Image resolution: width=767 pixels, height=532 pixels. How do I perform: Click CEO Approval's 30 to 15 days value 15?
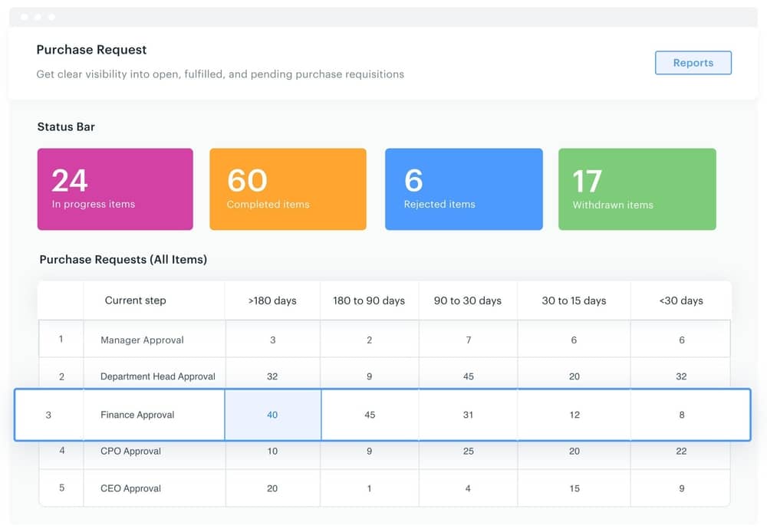click(x=574, y=488)
